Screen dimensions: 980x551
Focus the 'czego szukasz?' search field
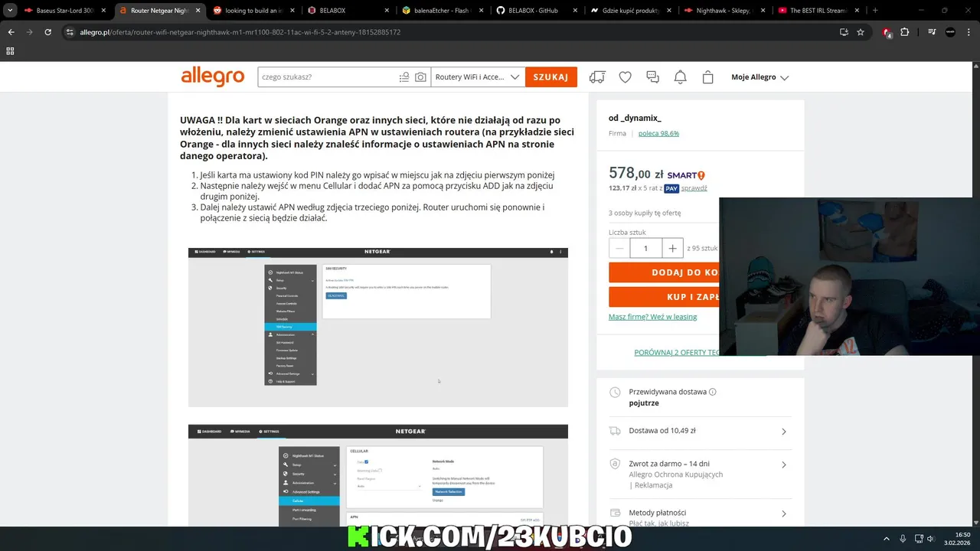point(328,77)
